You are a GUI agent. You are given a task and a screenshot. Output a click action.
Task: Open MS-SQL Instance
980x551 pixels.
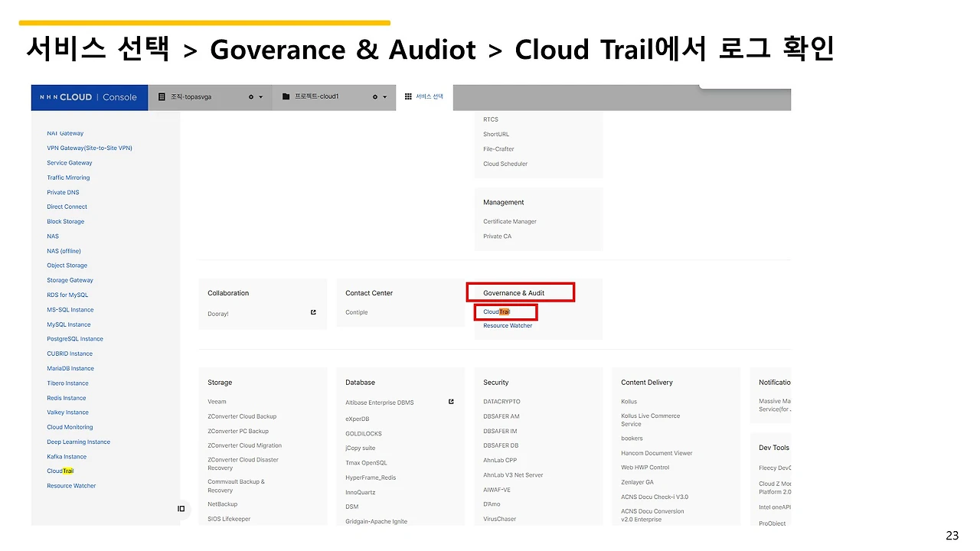[x=70, y=310]
